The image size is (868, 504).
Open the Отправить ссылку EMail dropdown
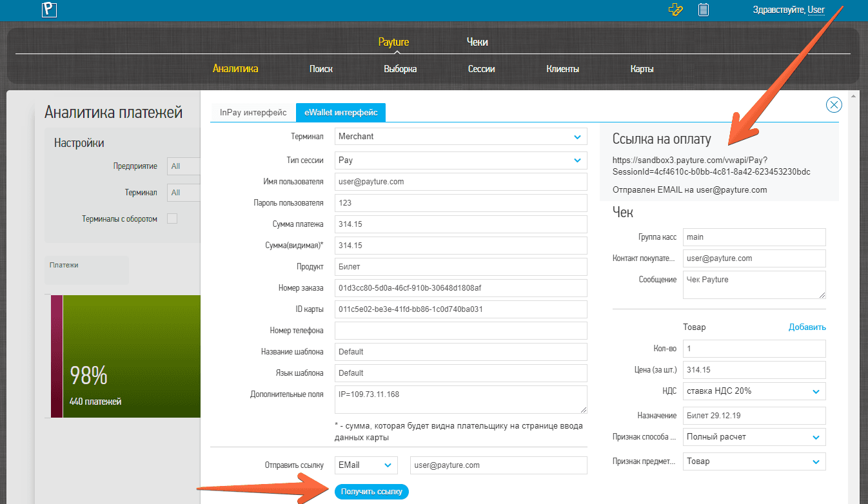tap(367, 465)
